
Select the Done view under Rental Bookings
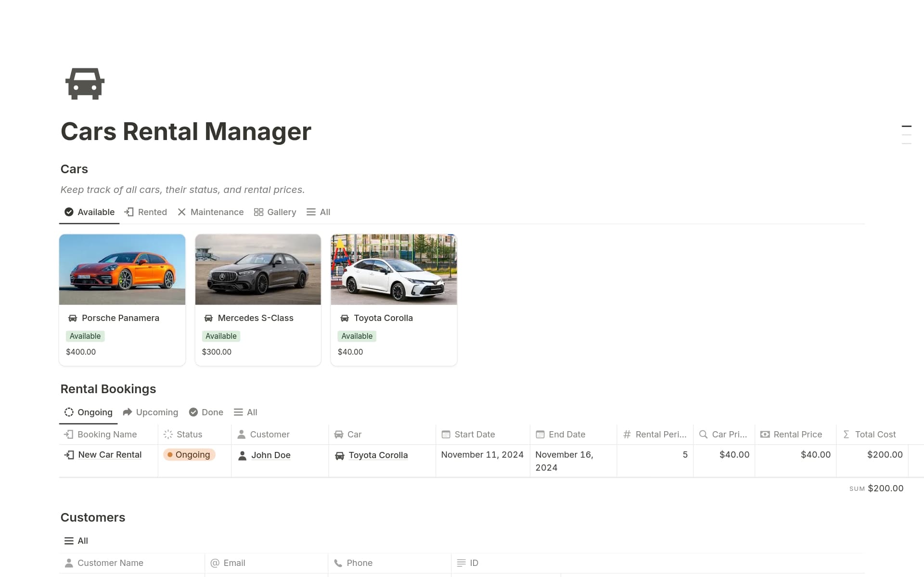click(206, 412)
